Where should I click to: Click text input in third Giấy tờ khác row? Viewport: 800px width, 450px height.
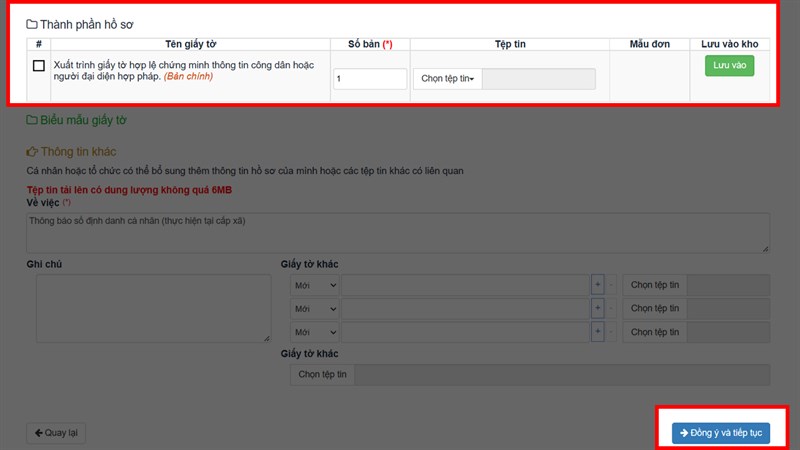pos(465,332)
